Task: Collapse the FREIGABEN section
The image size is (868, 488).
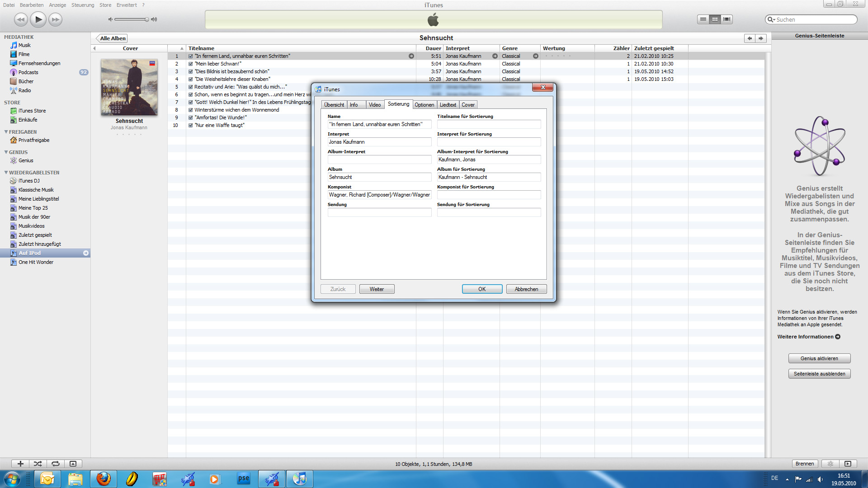Action: (6, 132)
